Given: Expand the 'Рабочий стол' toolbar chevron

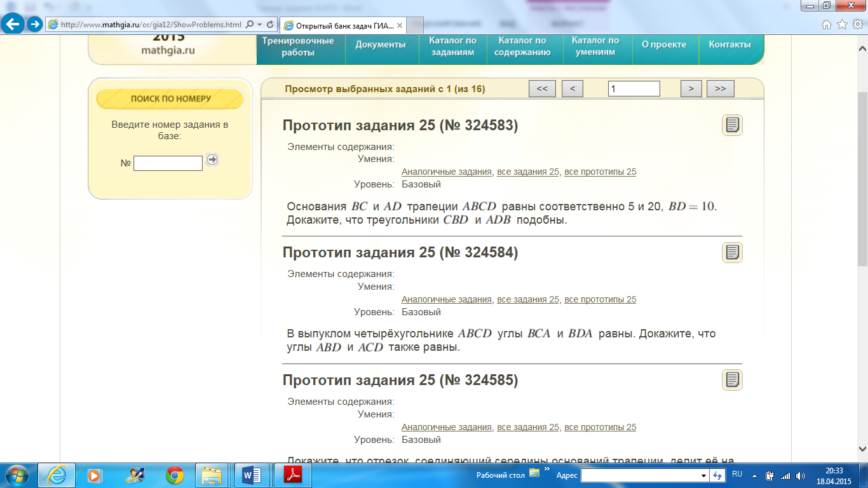Looking at the screenshot, I should (546, 469).
